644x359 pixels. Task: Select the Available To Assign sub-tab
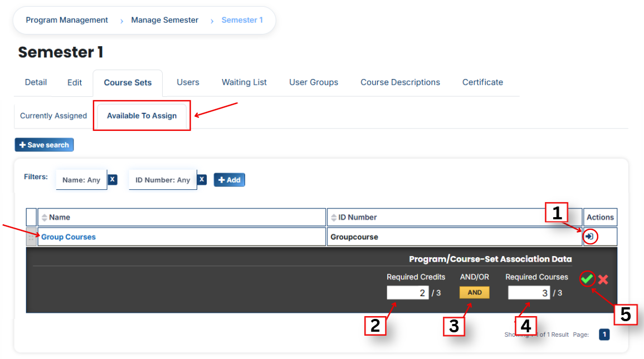pyautogui.click(x=142, y=116)
